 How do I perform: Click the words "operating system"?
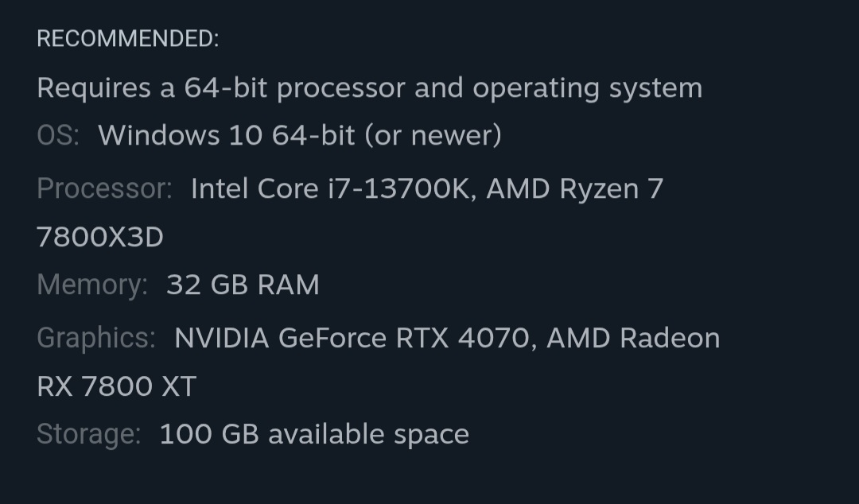pyautogui.click(x=587, y=87)
